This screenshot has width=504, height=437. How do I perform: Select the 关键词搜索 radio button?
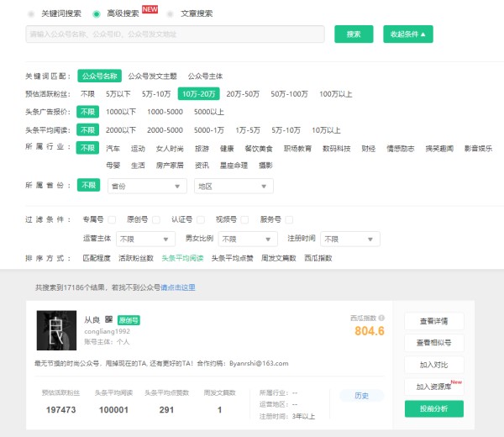[x=32, y=14]
